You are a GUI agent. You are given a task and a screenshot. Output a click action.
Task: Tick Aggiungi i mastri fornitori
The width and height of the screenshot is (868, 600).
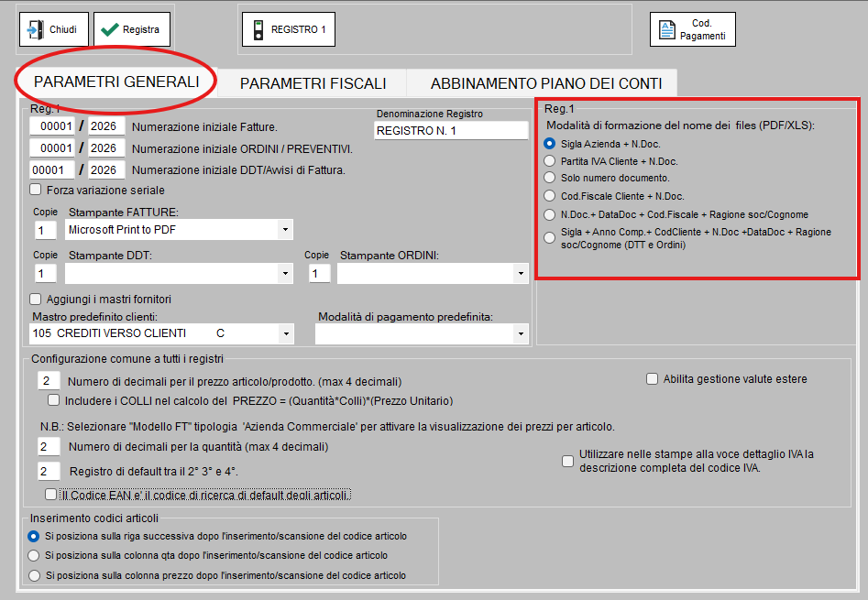(x=36, y=299)
